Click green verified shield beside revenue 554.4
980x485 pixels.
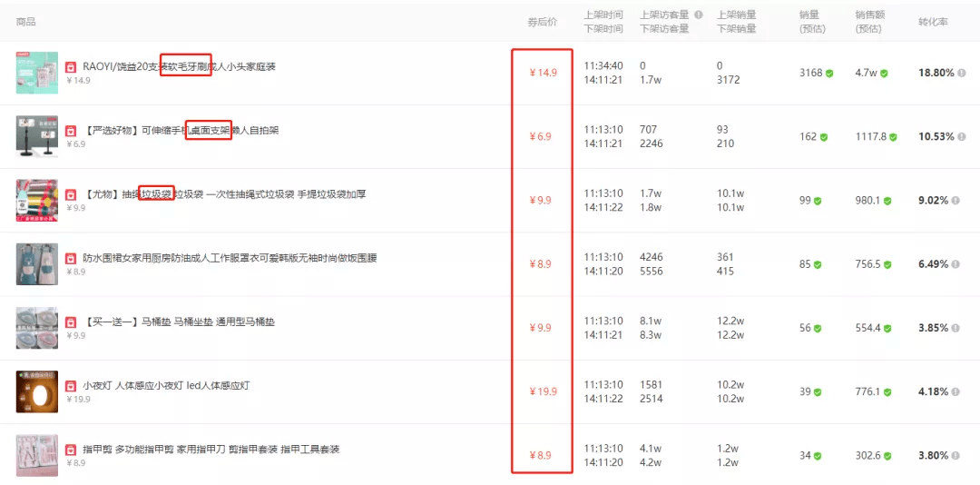[x=887, y=329]
